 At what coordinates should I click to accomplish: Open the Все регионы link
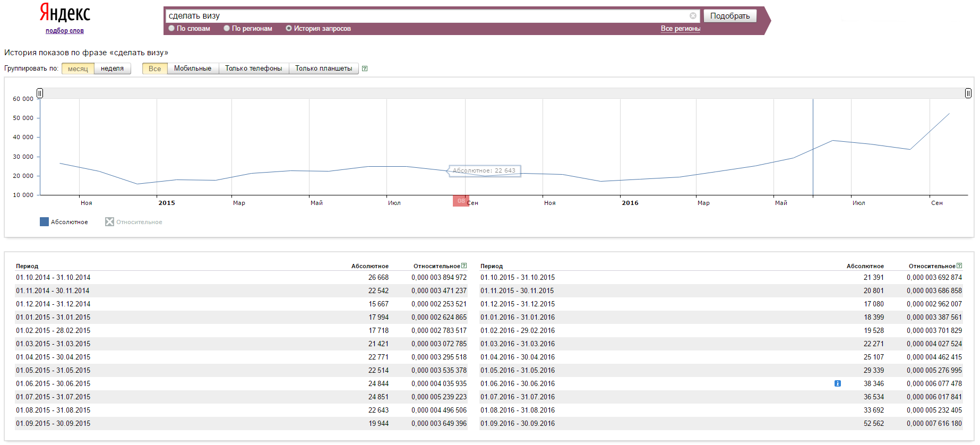pos(681,29)
